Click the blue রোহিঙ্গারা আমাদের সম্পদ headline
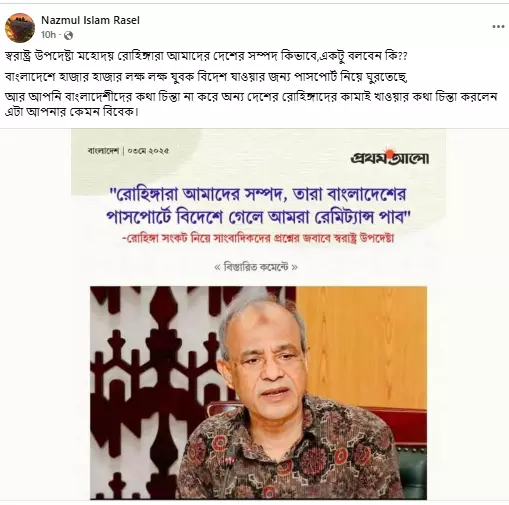Screen dimensions: 509x505 pyautogui.click(x=258, y=206)
